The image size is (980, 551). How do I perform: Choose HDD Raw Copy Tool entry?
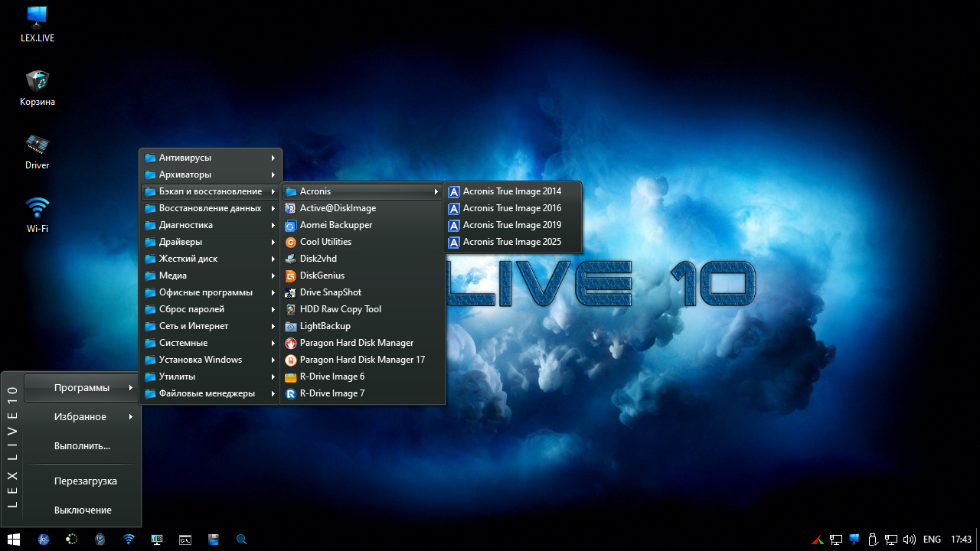[340, 309]
